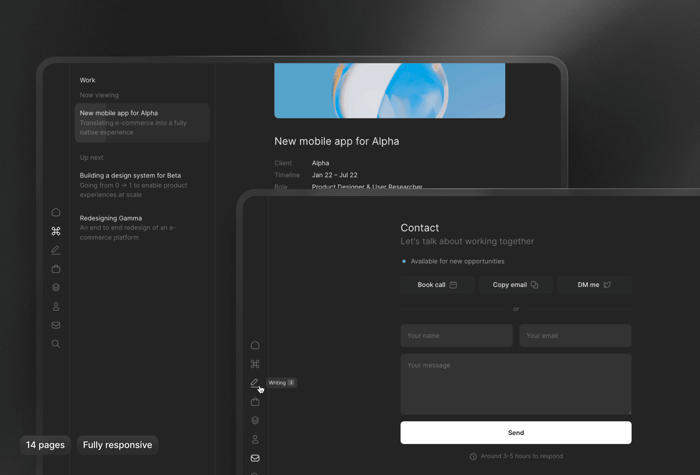The width and height of the screenshot is (700, 475).
Task: Focus the Your name field
Action: click(x=456, y=336)
